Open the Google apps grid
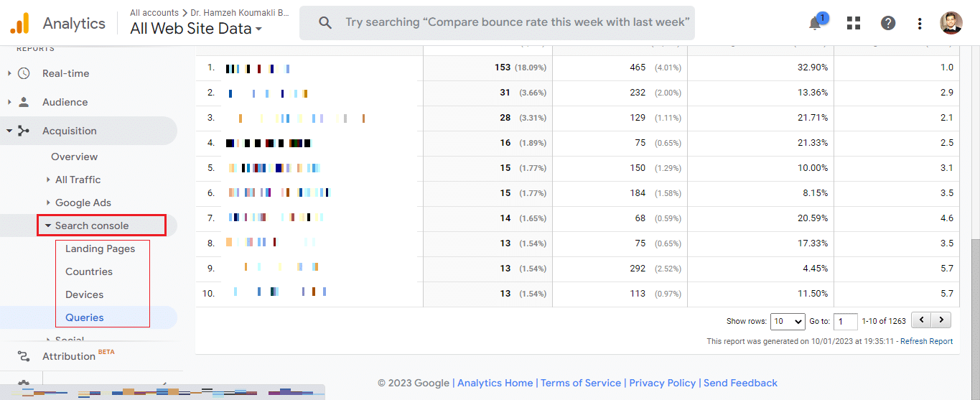 point(853,23)
